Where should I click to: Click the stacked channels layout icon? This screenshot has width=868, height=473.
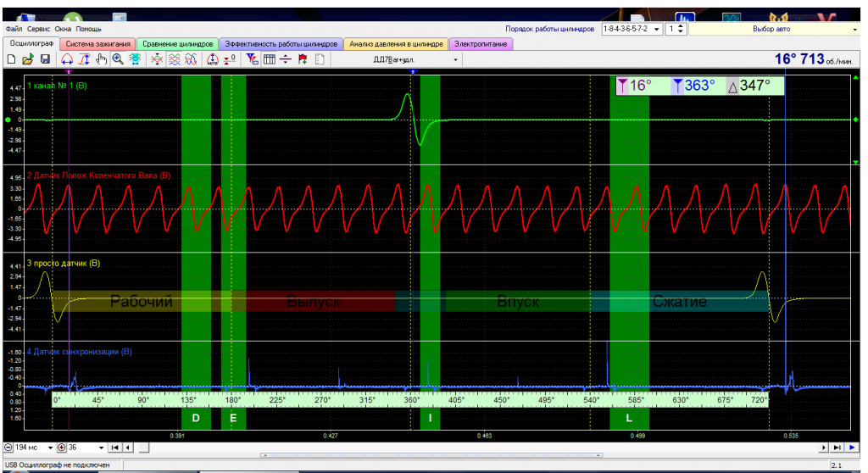174,59
